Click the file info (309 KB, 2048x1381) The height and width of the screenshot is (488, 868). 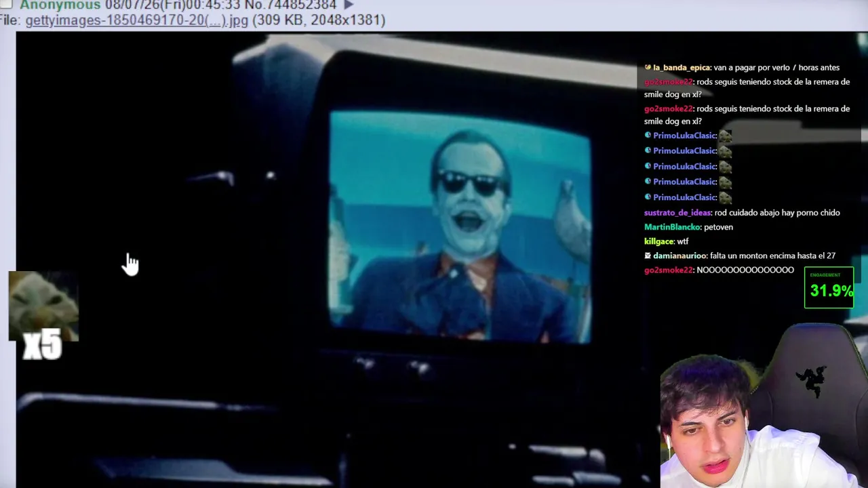pos(319,20)
